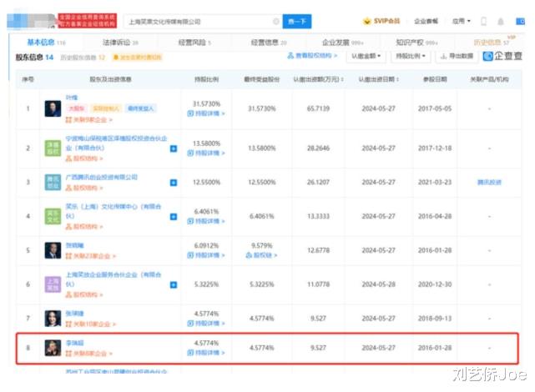The width and height of the screenshot is (535, 392).
Task: Click the teal logo of row 3 shareholder
Action: (53, 182)
